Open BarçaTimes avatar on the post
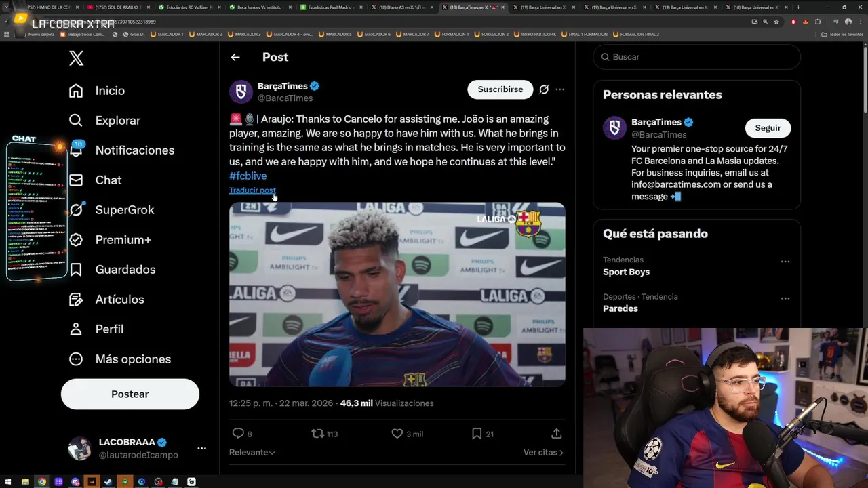Viewport: 868px width, 488px height. coord(241,91)
